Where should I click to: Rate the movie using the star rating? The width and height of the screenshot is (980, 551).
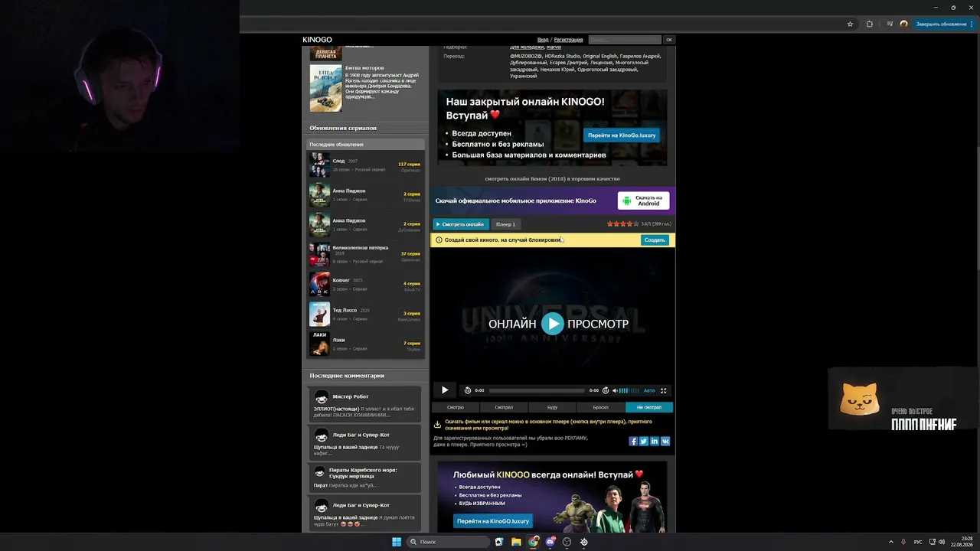622,224
